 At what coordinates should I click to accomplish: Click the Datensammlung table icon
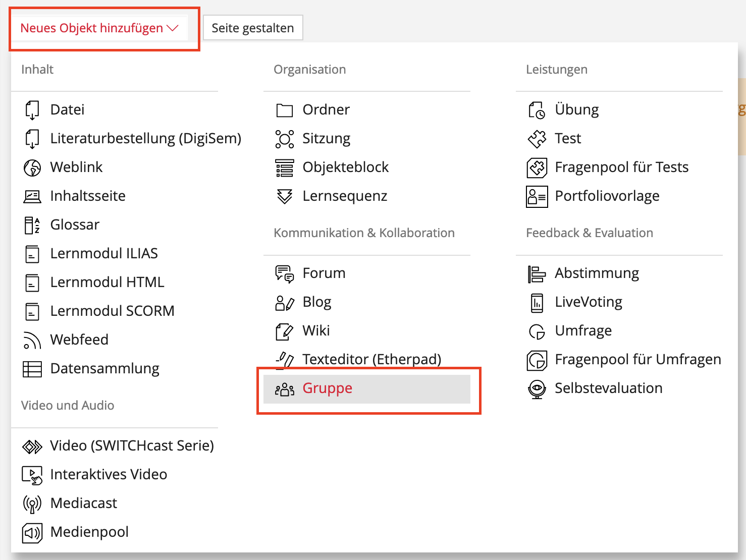(32, 369)
